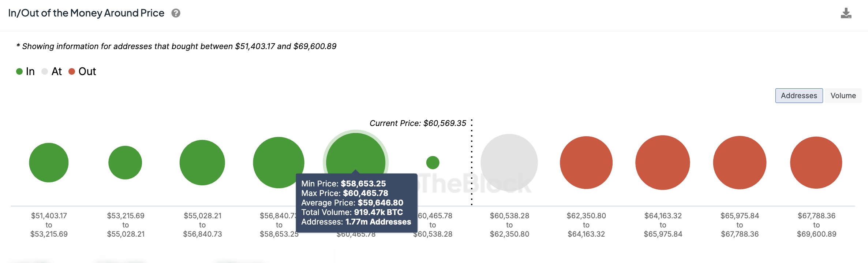Select the gray At bubble for $60,538.28

pos(509,162)
